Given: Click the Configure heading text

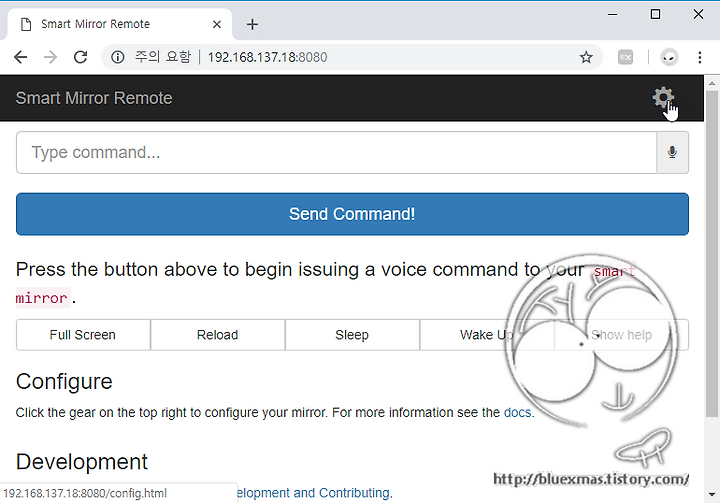Looking at the screenshot, I should tap(64, 382).
